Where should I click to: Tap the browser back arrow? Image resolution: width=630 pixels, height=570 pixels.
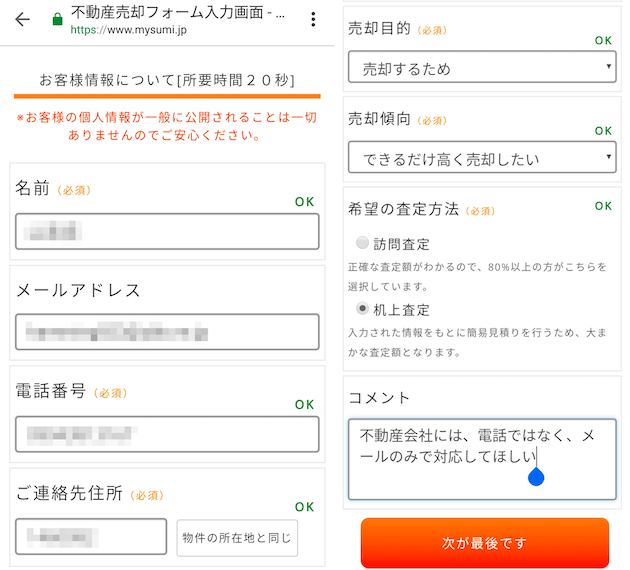click(22, 19)
